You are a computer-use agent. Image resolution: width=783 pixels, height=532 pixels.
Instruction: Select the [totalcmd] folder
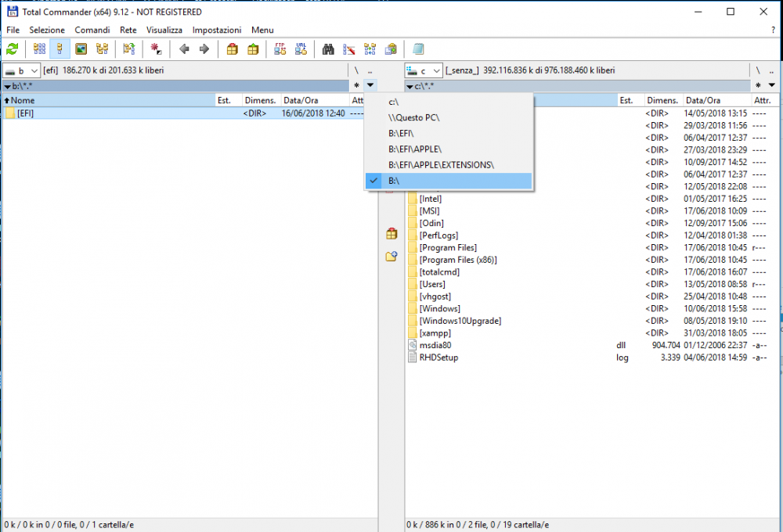594,272
